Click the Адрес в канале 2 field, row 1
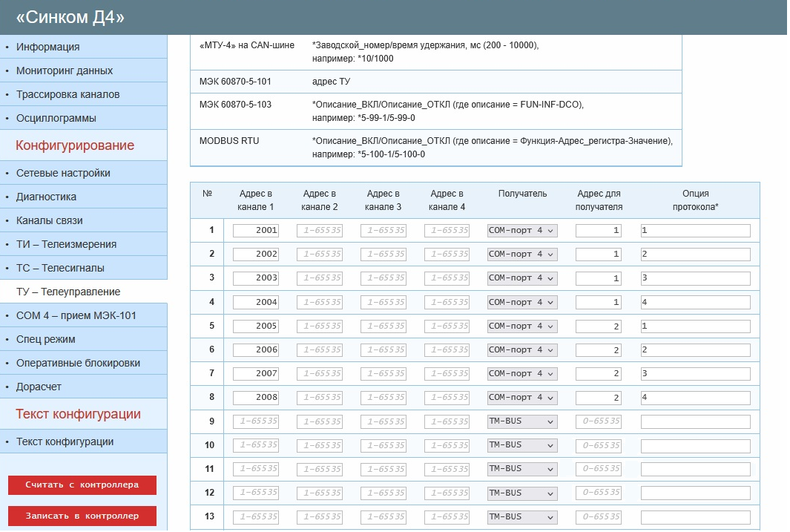790x532 pixels. pos(320,231)
